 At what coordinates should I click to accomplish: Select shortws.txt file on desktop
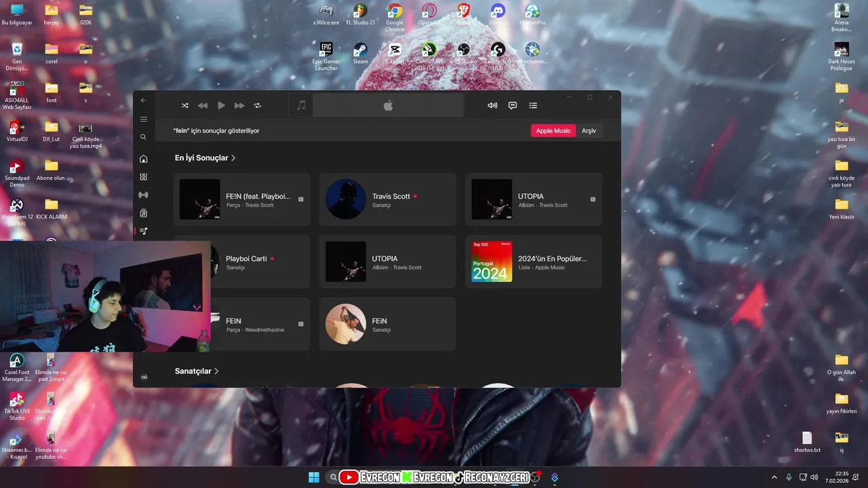point(807,443)
